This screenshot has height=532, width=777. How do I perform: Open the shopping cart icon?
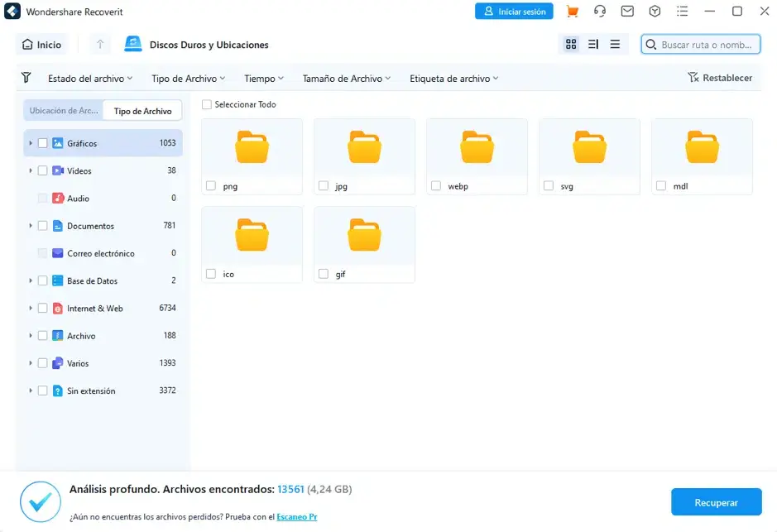[x=573, y=12]
